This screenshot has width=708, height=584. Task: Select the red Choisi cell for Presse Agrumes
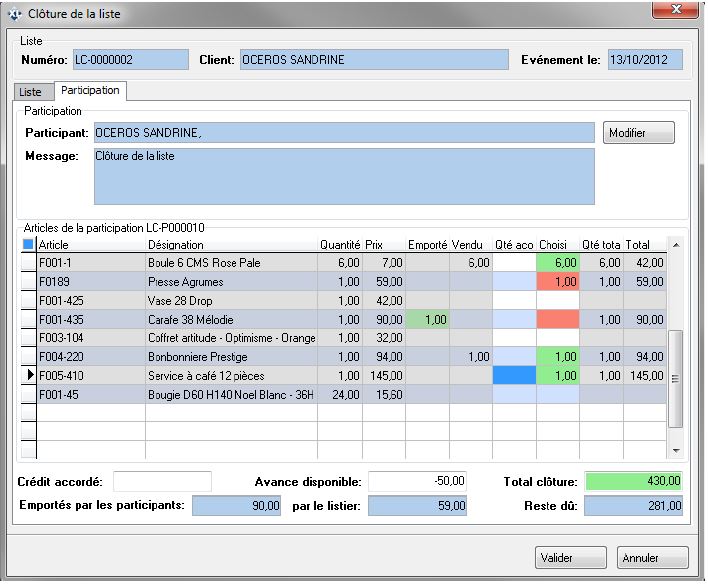[x=557, y=283]
